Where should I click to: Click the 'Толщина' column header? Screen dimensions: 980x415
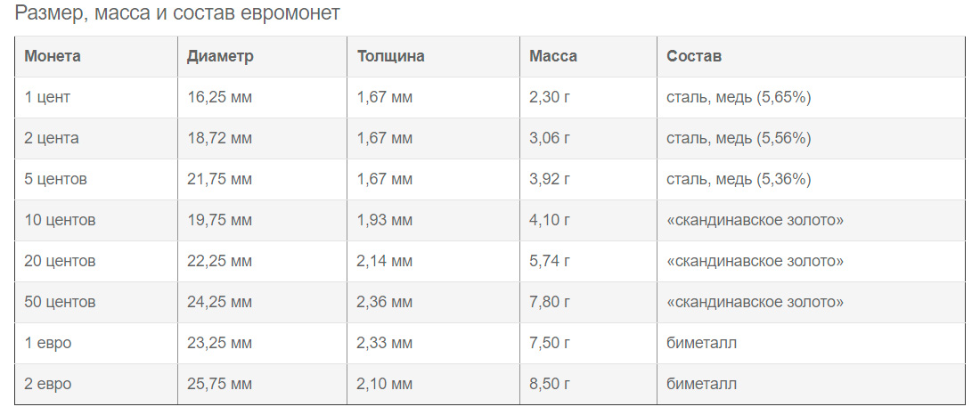coord(390,56)
